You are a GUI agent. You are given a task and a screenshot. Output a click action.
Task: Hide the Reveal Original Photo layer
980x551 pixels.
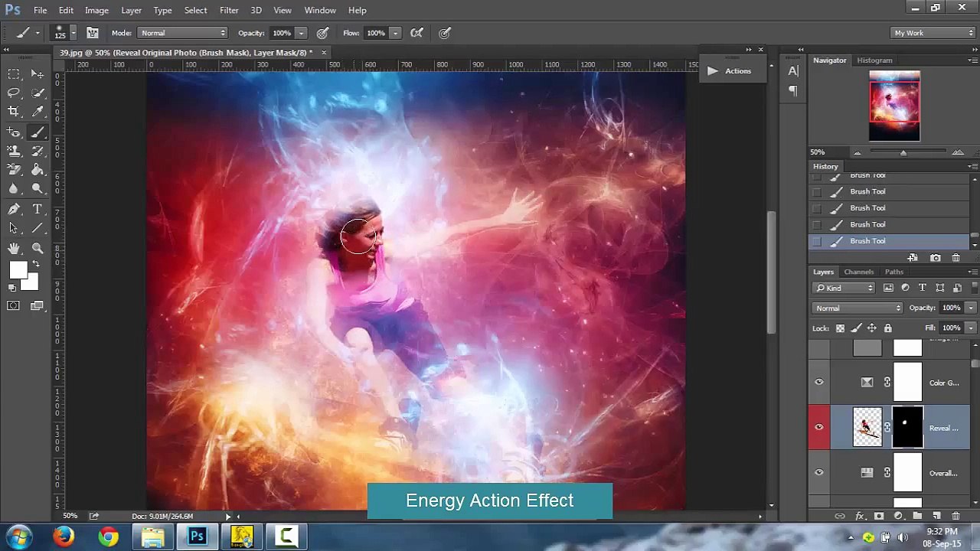tap(819, 427)
